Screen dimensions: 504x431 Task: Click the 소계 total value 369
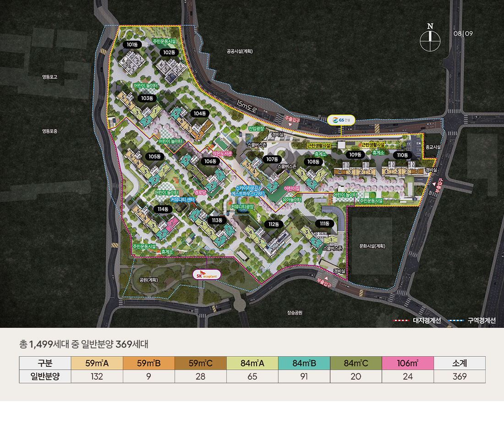459,376
